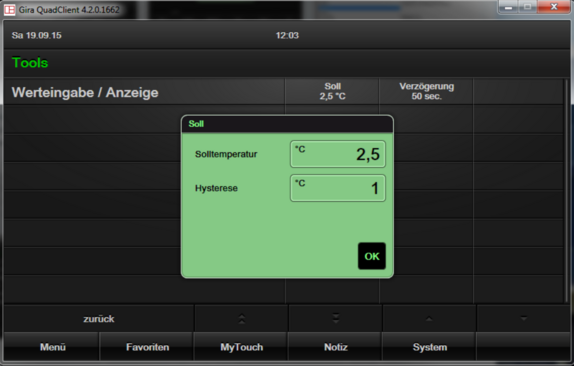Open the Notiz tab
Screen dimensions: 574x366
tap(335, 347)
